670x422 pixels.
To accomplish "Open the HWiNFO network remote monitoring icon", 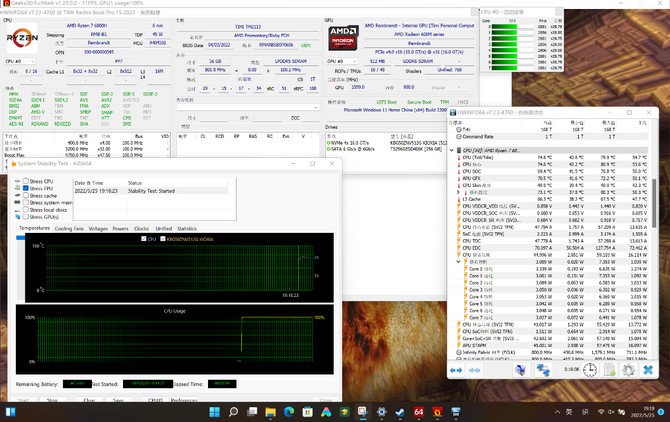I will tap(543, 370).
